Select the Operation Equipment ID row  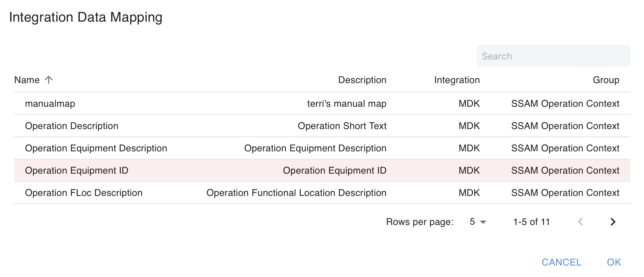[77, 171]
